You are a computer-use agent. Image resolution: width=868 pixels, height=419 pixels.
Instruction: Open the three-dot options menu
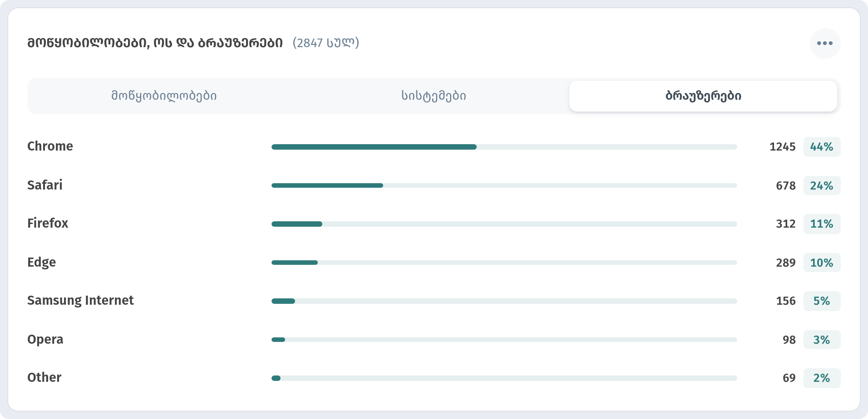825,43
